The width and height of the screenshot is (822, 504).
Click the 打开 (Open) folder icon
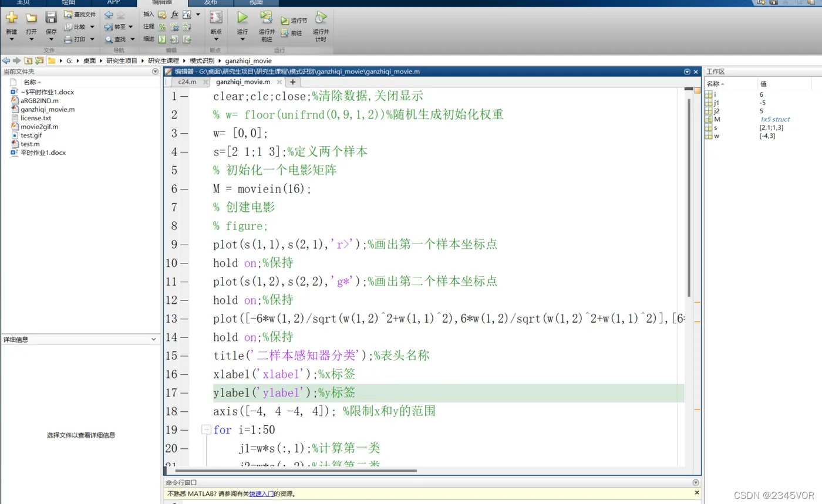pyautogui.click(x=32, y=18)
